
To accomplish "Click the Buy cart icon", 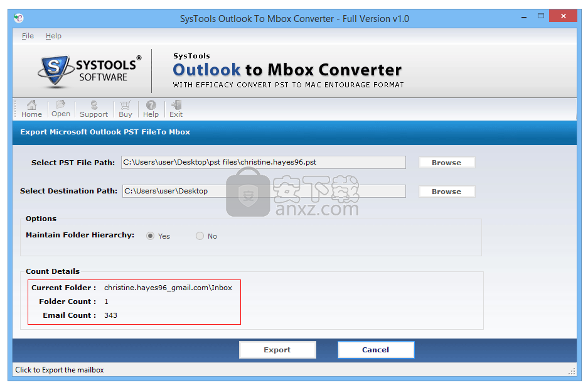I will [x=126, y=109].
